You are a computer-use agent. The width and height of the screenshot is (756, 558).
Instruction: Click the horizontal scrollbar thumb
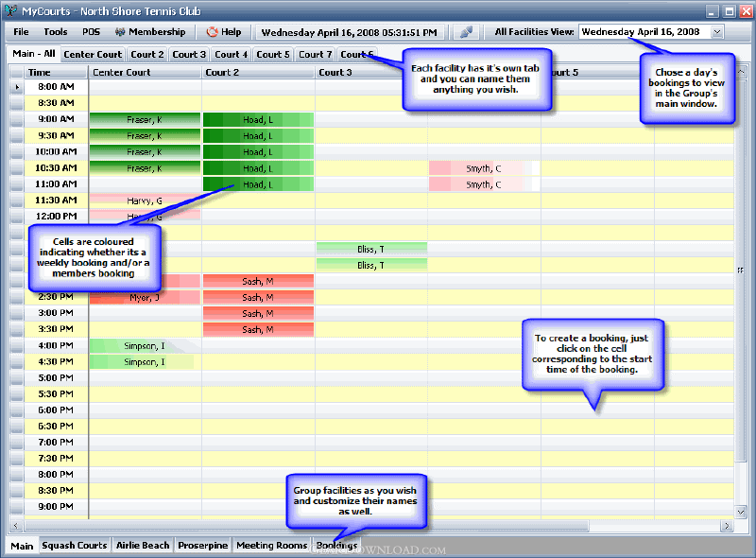tap(306, 526)
